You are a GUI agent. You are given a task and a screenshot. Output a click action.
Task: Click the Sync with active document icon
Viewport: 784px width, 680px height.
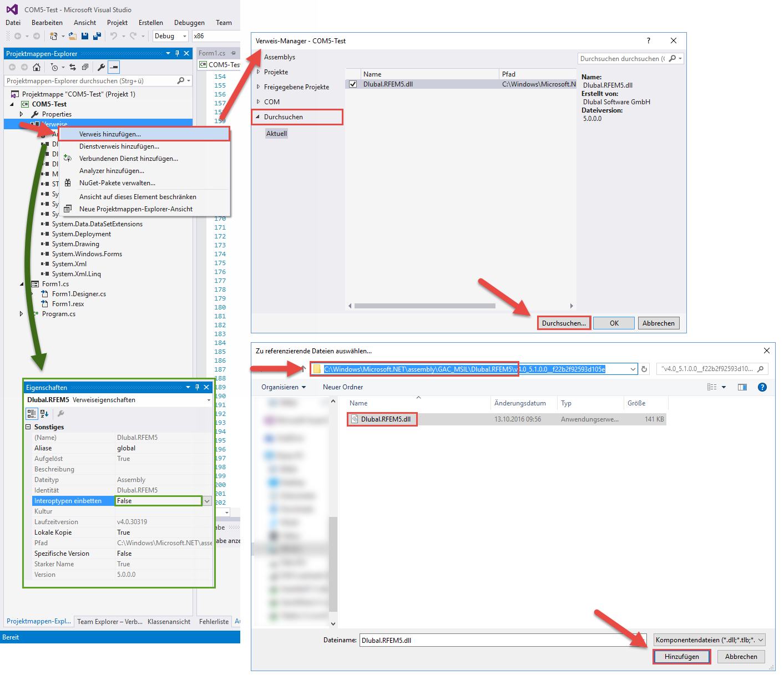(73, 67)
